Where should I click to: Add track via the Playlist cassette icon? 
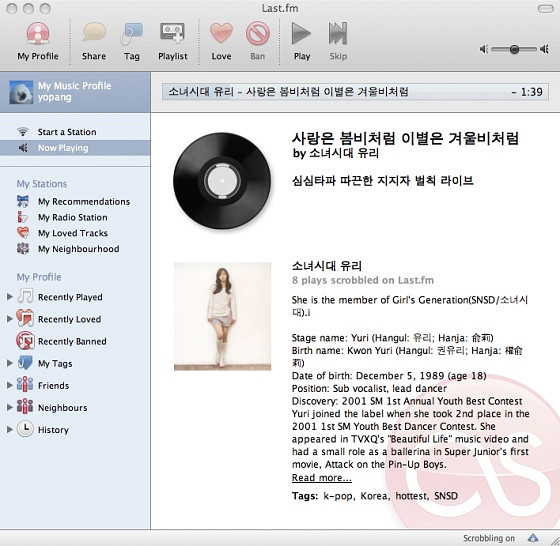coord(172,33)
